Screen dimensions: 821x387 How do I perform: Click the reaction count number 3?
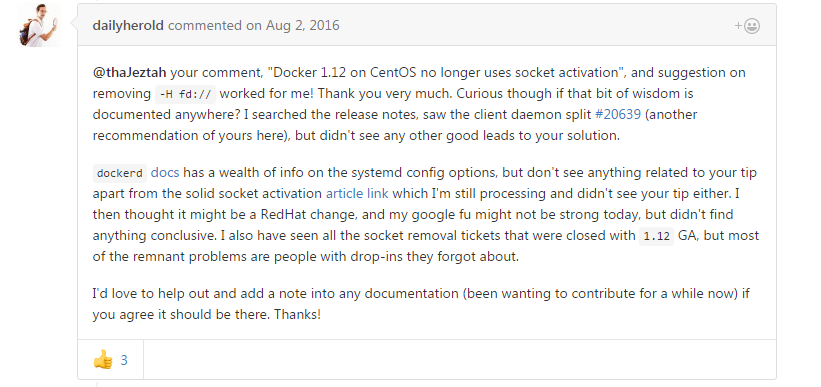click(124, 360)
